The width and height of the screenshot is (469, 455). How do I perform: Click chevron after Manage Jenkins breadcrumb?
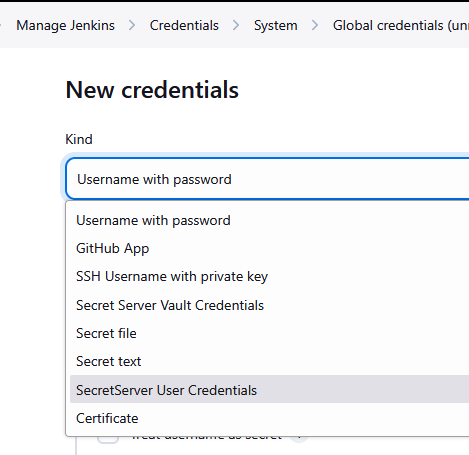[132, 26]
